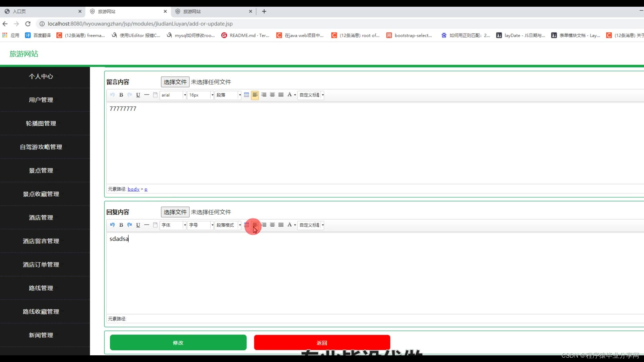This screenshot has width=644, height=362.
Task: Toggle left align in 留言内容 editor
Action: point(255,95)
